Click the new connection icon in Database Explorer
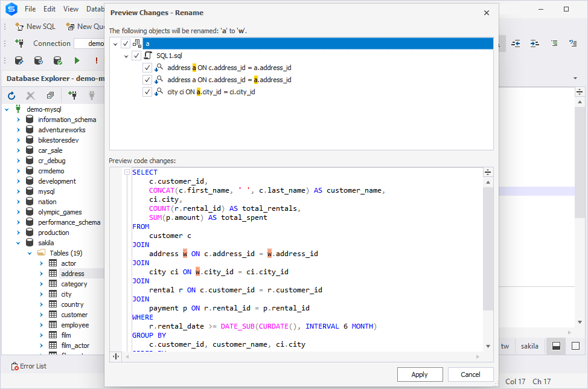 click(73, 95)
